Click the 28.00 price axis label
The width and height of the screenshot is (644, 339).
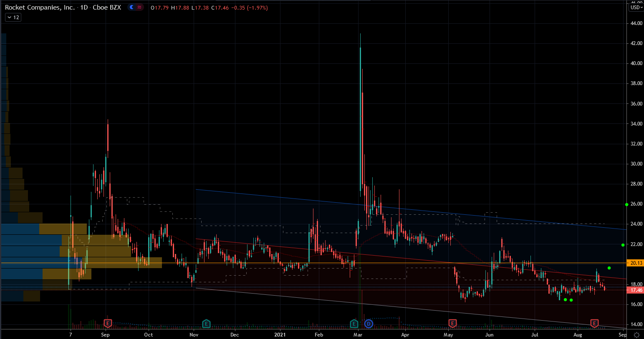636,184
